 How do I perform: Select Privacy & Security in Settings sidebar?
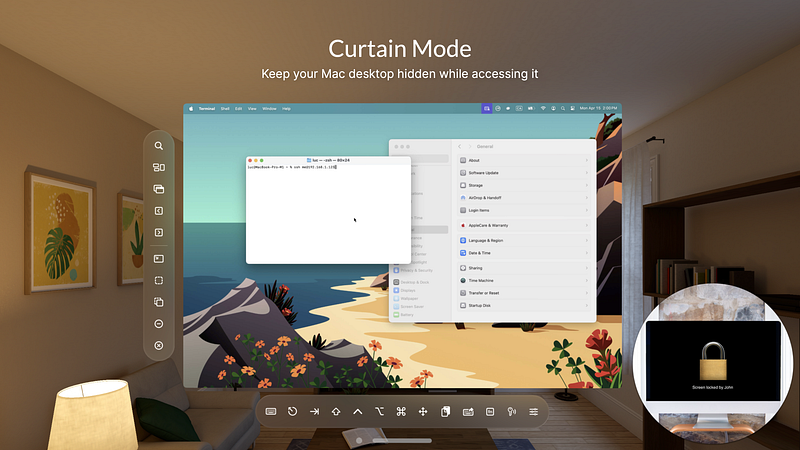tap(413, 270)
